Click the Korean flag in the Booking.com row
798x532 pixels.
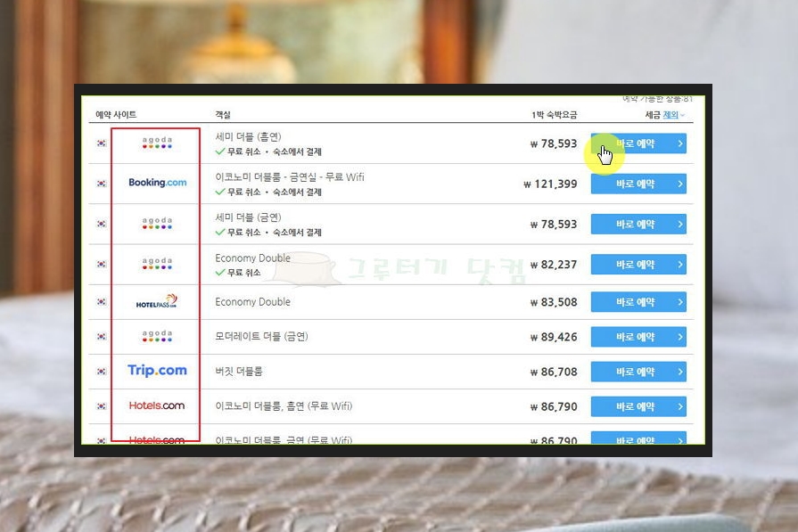coord(102,183)
